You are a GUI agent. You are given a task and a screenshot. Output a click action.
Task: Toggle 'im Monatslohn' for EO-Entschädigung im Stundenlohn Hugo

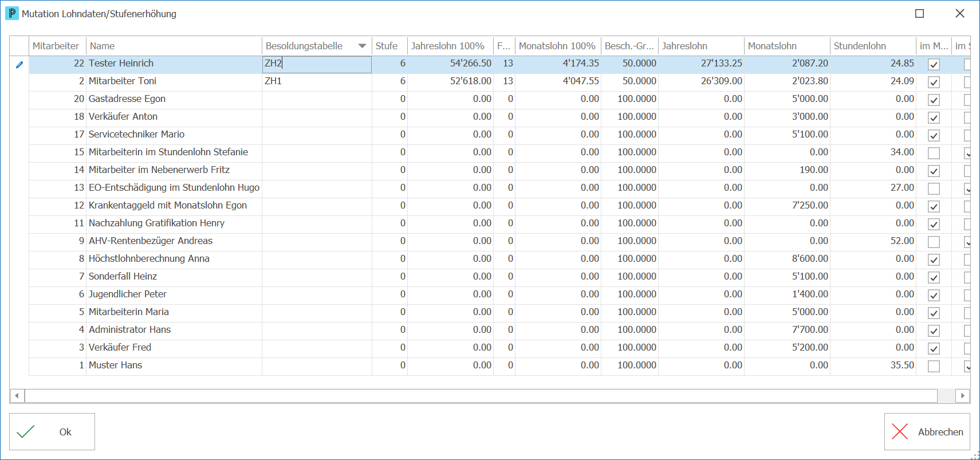pos(934,189)
